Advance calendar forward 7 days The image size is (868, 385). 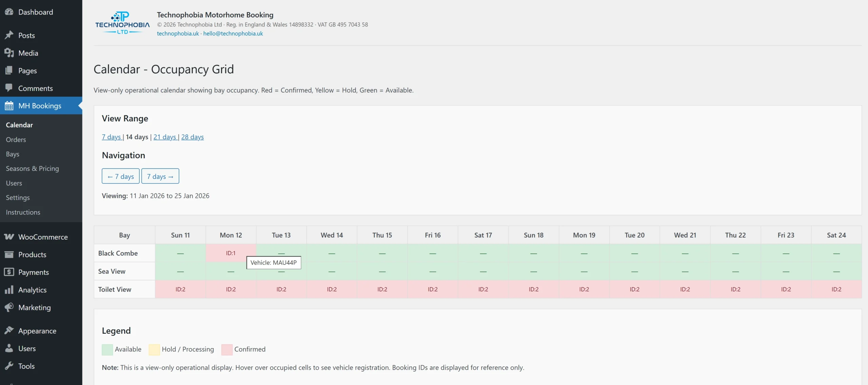[x=160, y=176]
